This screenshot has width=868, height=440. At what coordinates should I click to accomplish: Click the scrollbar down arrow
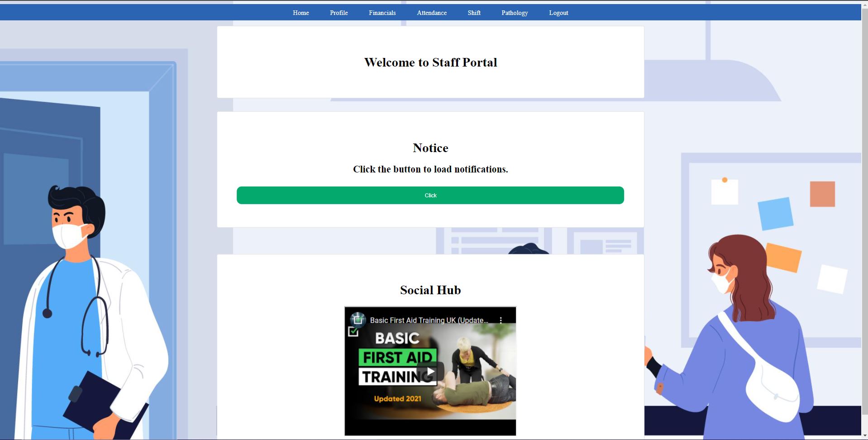tap(864, 436)
